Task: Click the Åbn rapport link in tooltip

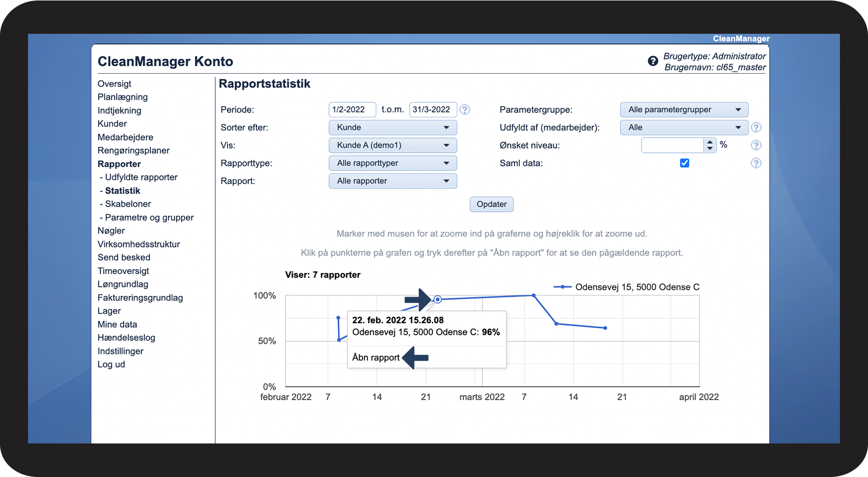Action: pos(376,358)
